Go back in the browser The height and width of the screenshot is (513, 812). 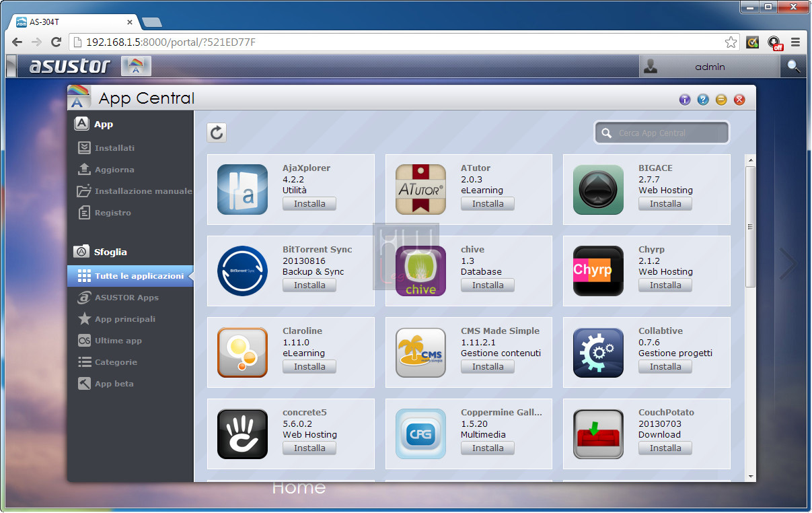(17, 42)
